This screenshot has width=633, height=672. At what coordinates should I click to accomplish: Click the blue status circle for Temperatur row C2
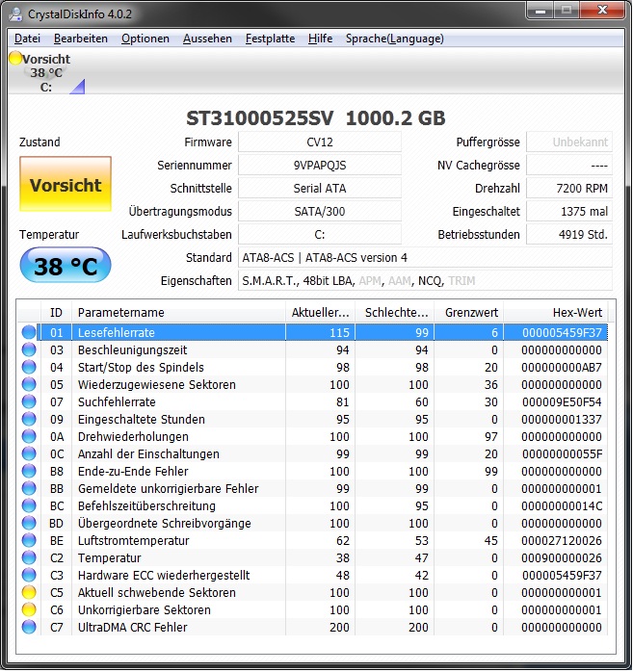[x=29, y=558]
